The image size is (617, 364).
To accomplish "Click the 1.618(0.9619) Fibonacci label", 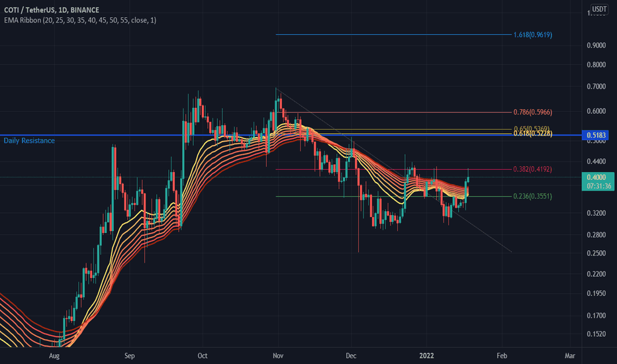I will tap(533, 35).
